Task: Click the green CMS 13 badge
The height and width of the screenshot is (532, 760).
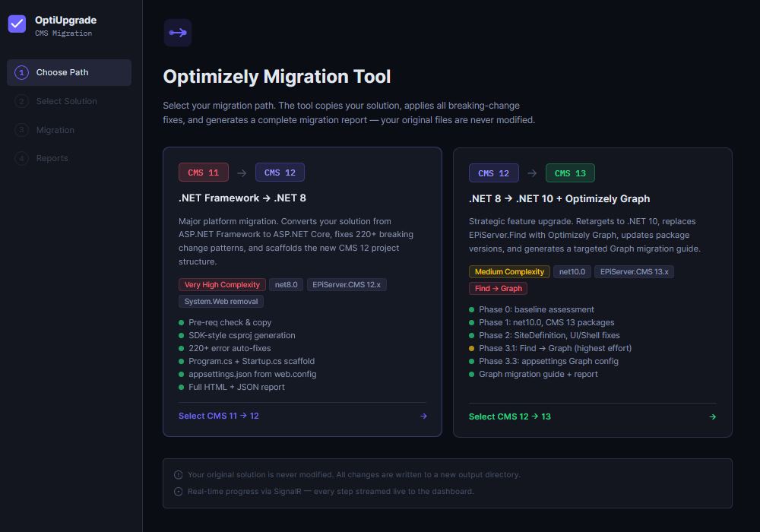Action: (570, 173)
